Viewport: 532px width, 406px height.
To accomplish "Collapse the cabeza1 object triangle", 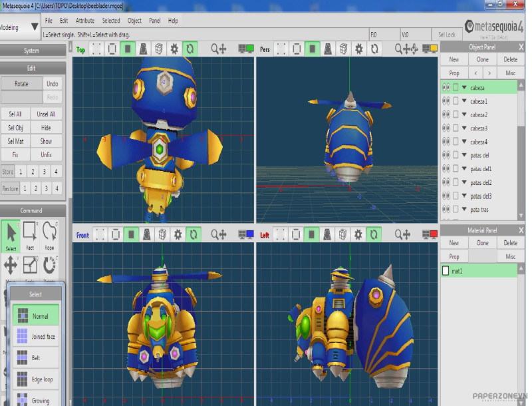I will [x=464, y=101].
